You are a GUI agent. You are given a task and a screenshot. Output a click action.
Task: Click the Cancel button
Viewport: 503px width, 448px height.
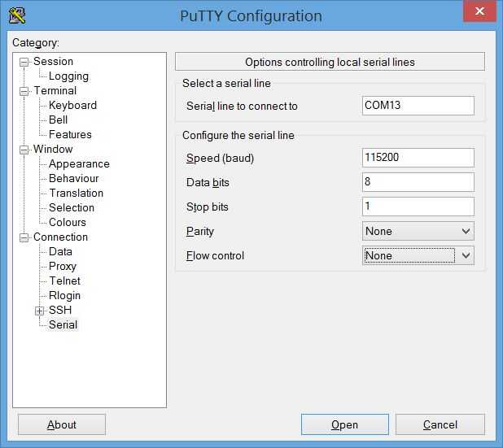coord(440,424)
